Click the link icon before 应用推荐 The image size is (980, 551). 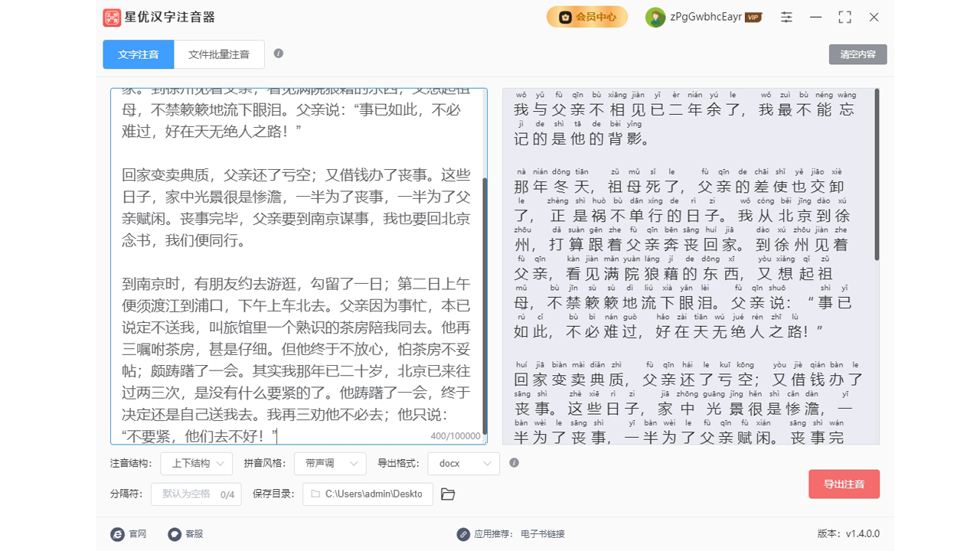click(462, 534)
